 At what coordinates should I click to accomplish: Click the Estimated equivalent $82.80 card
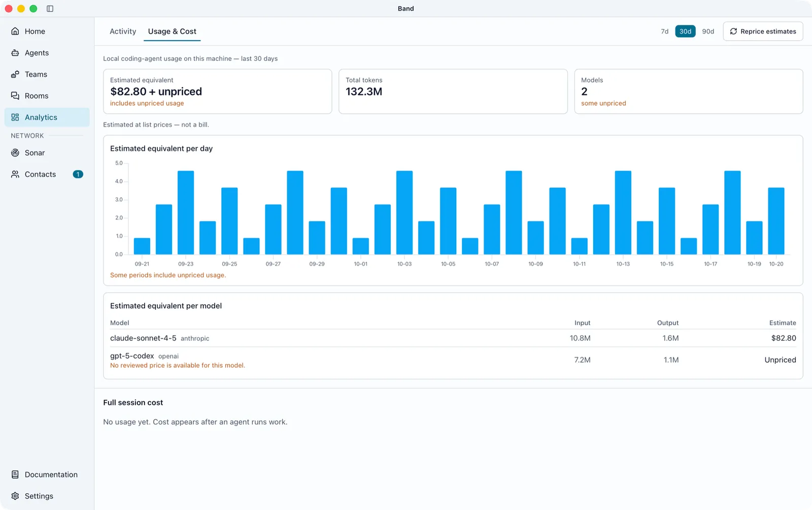217,91
